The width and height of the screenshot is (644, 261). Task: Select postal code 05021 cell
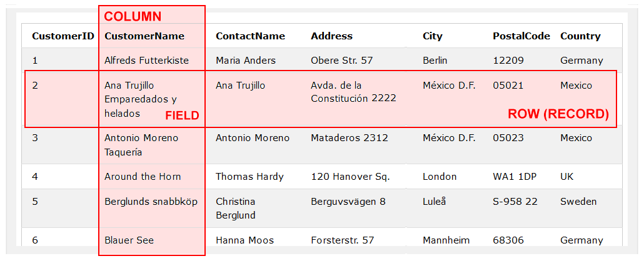pyautogui.click(x=508, y=86)
